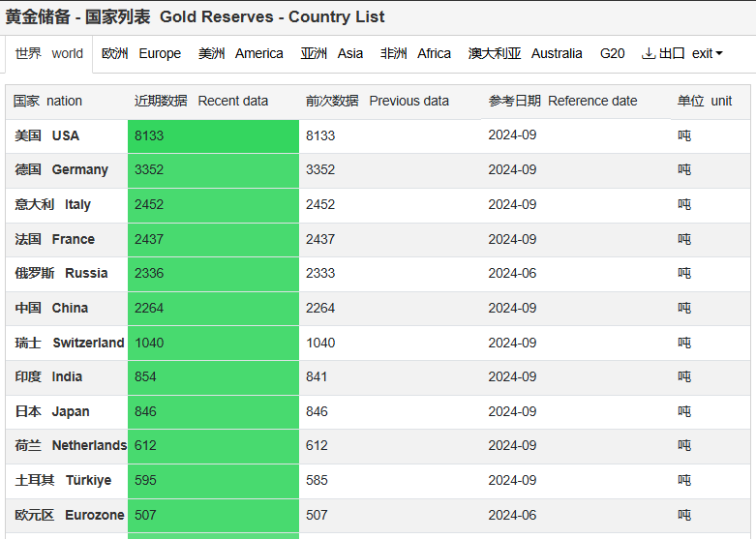Image resolution: width=756 pixels, height=539 pixels.
Task: Open the Switzerland country link
Action: coord(70,343)
